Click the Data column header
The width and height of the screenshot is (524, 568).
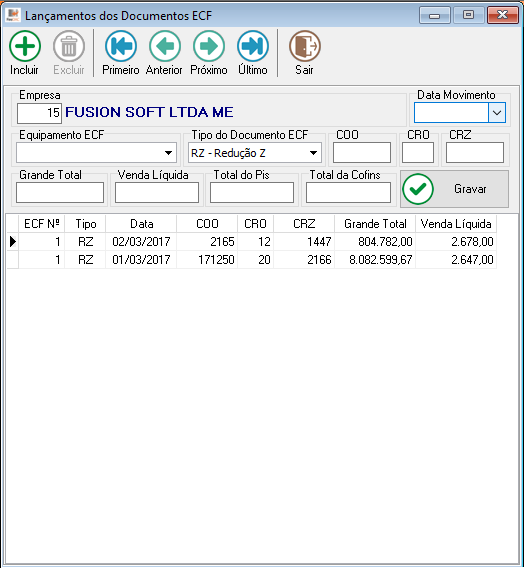[141, 224]
